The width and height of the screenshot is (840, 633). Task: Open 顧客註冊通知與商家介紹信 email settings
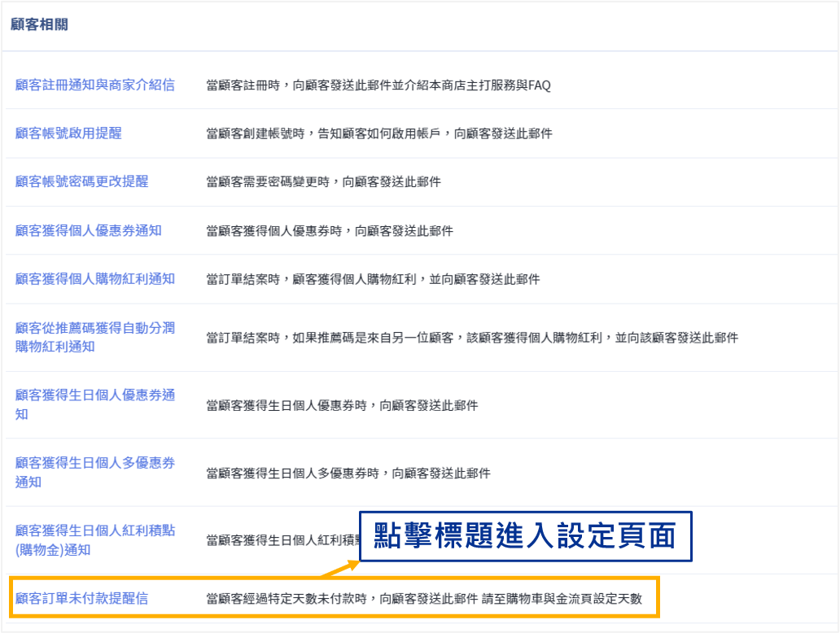(95, 85)
